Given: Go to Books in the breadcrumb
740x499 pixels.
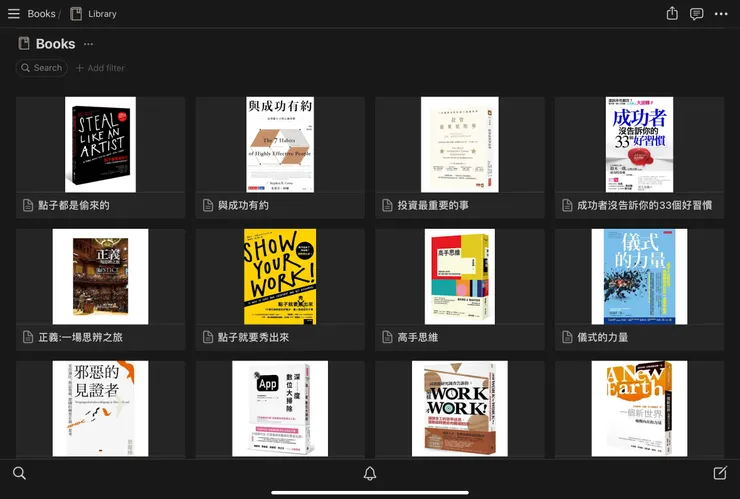Looking at the screenshot, I should 41,14.
